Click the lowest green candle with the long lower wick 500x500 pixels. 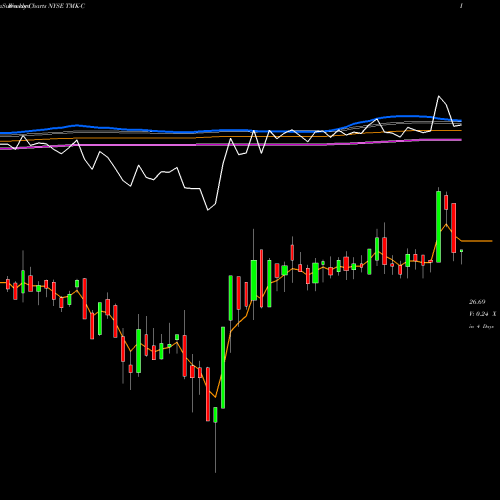[x=215, y=415]
